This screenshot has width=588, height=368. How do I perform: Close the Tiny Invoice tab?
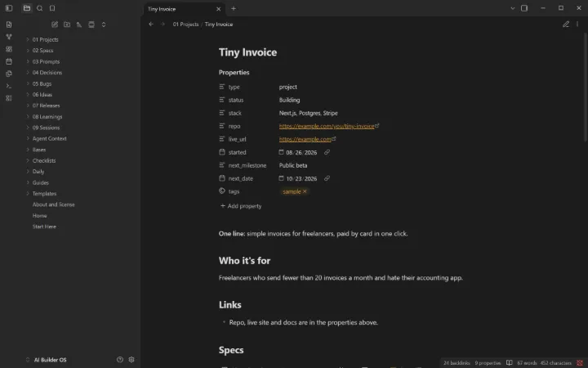[x=219, y=9]
